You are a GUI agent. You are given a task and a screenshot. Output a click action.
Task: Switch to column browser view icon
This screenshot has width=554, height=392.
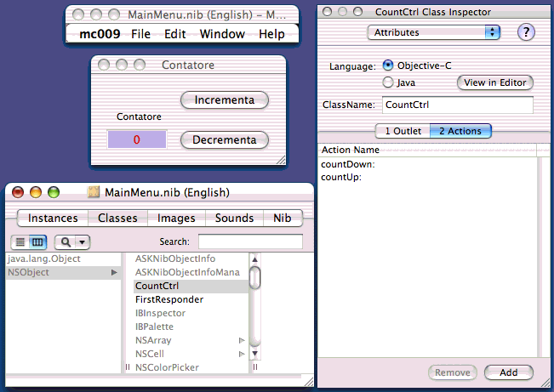(x=37, y=241)
